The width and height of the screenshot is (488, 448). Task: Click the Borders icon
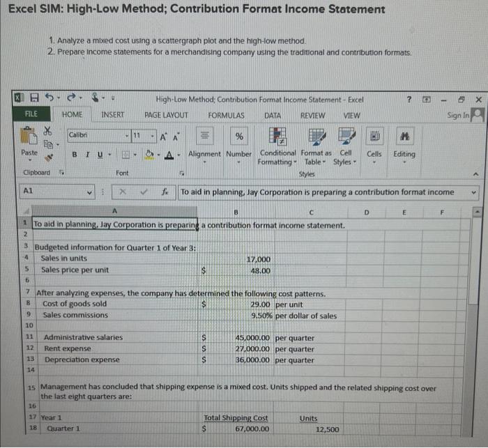point(125,155)
